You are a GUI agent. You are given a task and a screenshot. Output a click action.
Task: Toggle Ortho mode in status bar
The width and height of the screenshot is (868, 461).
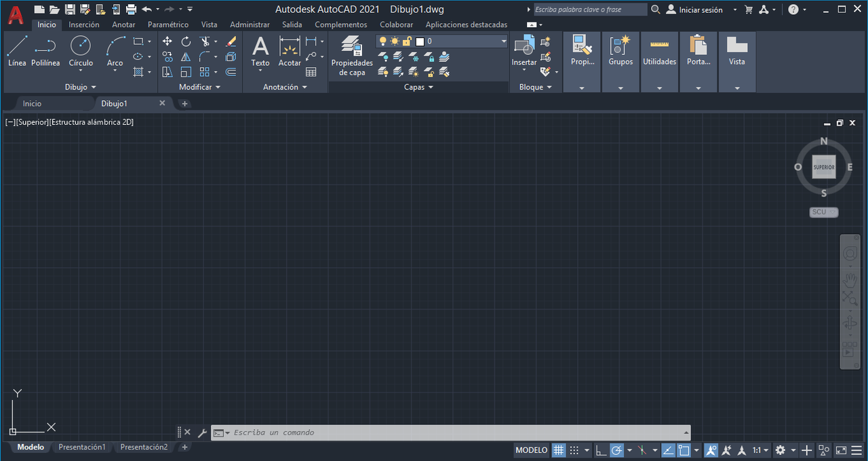click(x=601, y=450)
